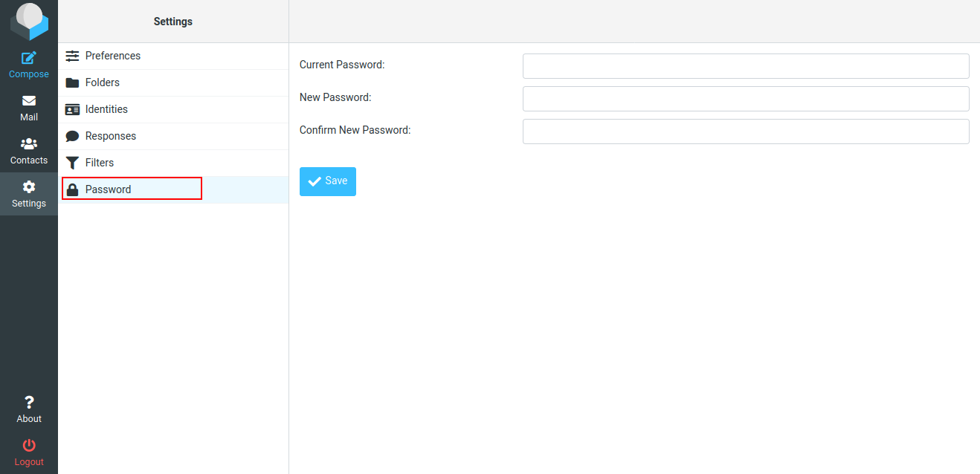Select the Confirm New Password field
This screenshot has height=474, width=980.
click(x=746, y=132)
